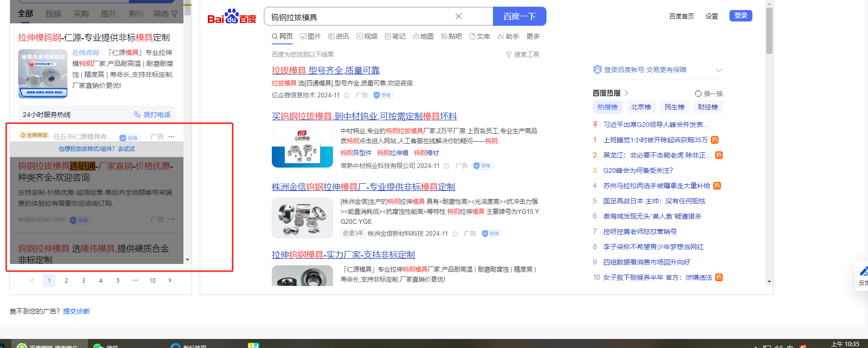The height and width of the screenshot is (348, 868).
Task: Expand the 登录百度帐号 chevron panel
Action: coord(718,70)
